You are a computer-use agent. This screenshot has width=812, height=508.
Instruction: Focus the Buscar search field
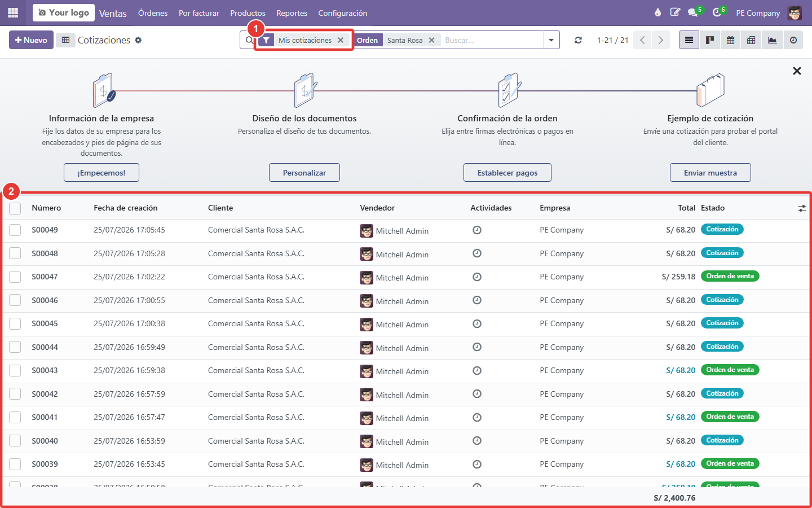(x=492, y=40)
